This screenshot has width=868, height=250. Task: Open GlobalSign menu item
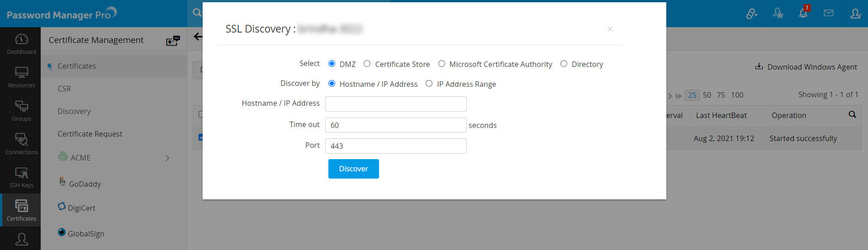[86, 234]
